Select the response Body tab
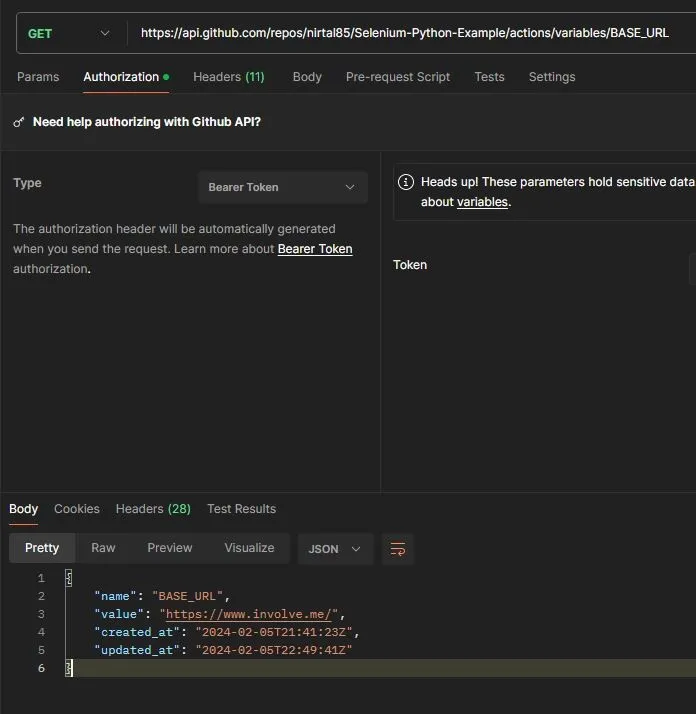This screenshot has width=696, height=714. tap(23, 509)
